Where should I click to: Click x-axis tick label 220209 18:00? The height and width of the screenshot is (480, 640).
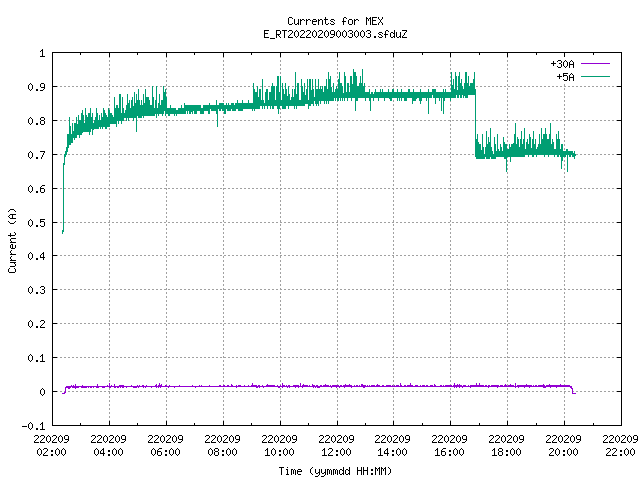click(x=507, y=446)
